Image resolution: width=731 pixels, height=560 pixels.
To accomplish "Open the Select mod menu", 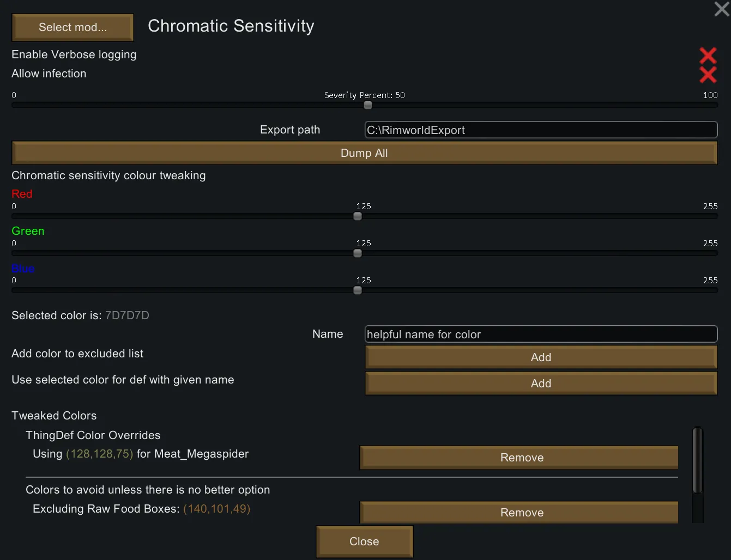I will [x=73, y=27].
